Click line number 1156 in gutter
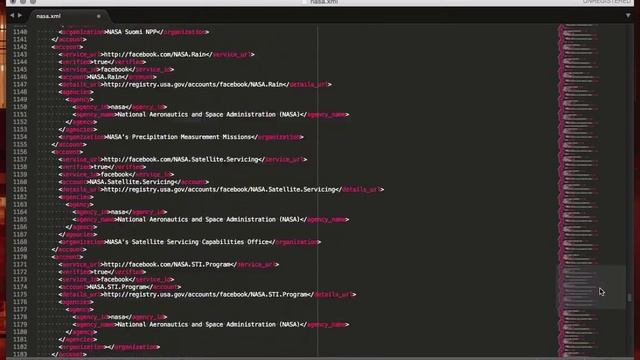The image size is (640, 360). point(20,152)
